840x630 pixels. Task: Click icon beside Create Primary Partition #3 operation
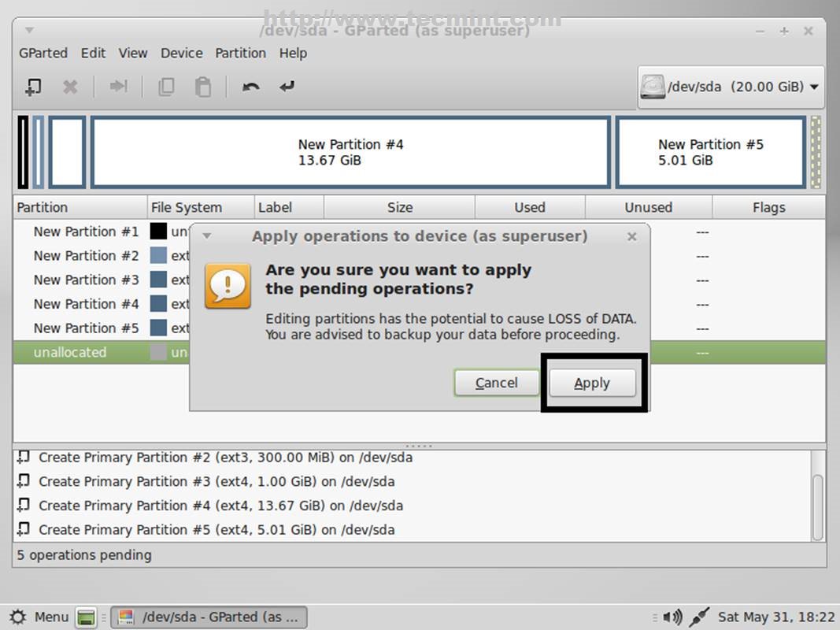tap(23, 481)
